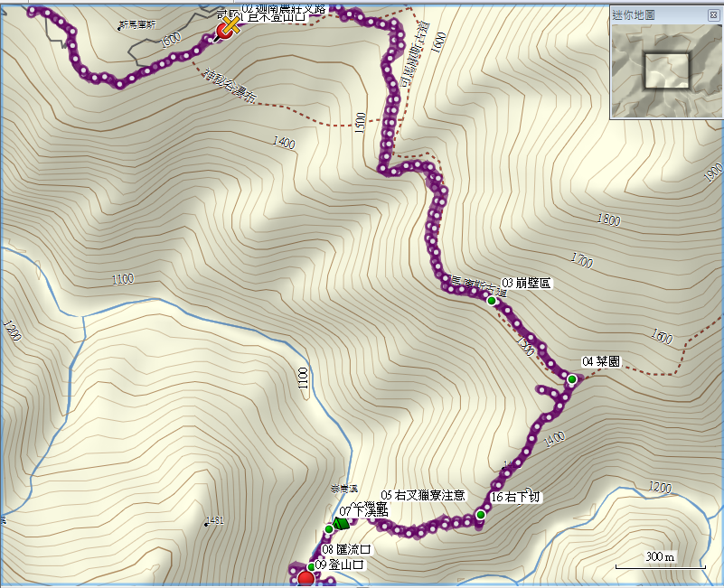Click the red pin with yellow cross
724x588 pixels.
pyautogui.click(x=227, y=28)
